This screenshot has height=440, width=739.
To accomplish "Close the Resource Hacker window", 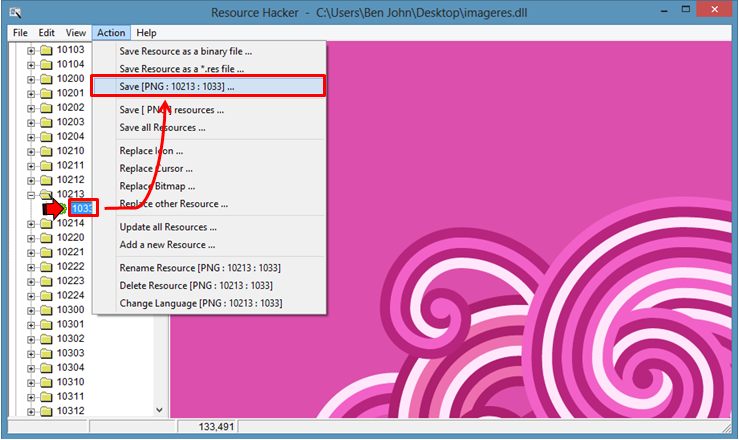I will coord(712,13).
